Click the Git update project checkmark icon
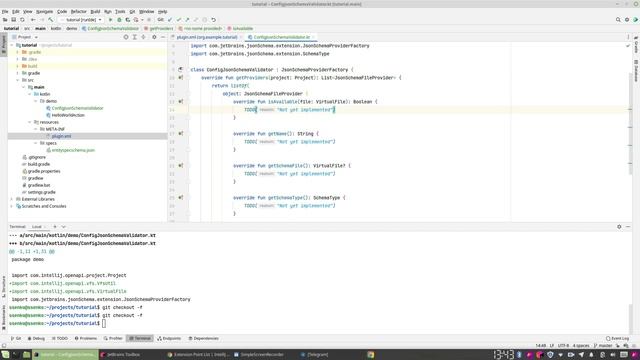640x360 pixels. tap(170, 20)
